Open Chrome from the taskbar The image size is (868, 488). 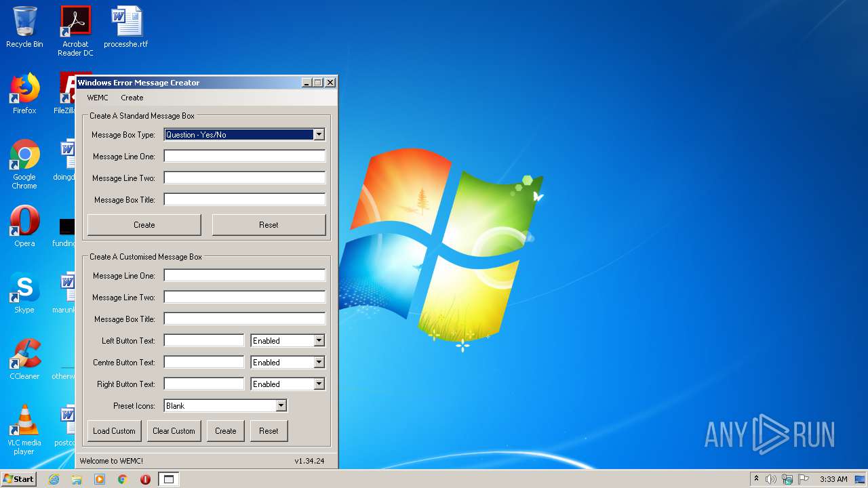(123, 479)
